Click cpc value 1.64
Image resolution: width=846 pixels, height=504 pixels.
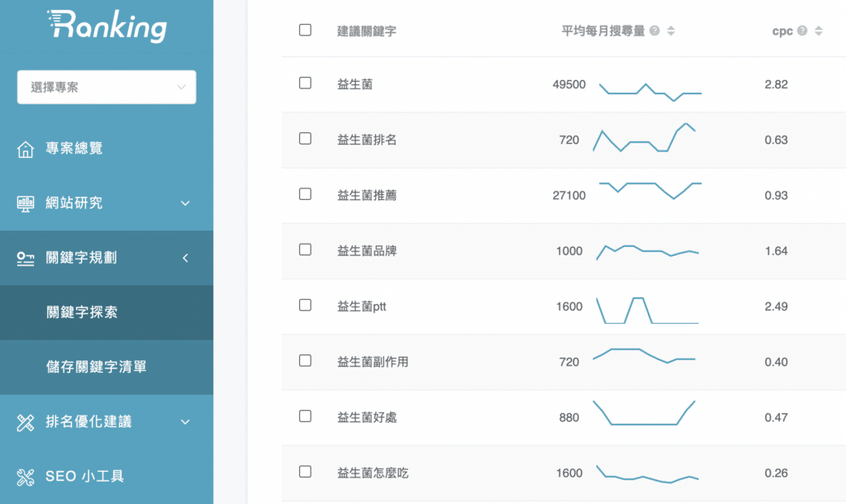[x=776, y=251]
